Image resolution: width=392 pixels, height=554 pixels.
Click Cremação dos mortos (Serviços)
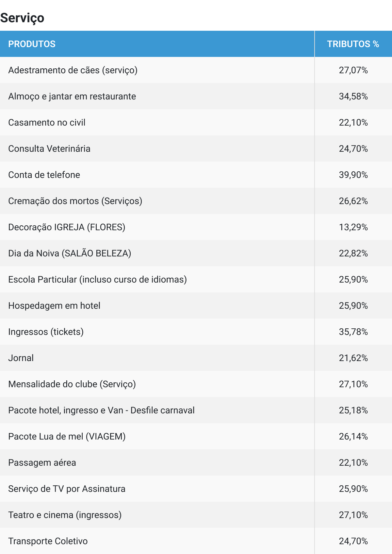click(x=75, y=201)
